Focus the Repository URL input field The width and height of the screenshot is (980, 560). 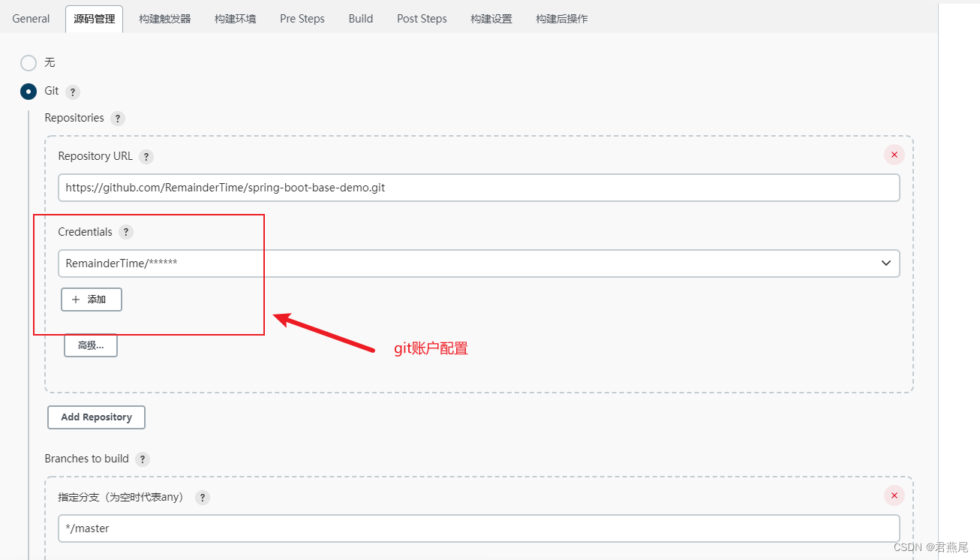coord(479,188)
